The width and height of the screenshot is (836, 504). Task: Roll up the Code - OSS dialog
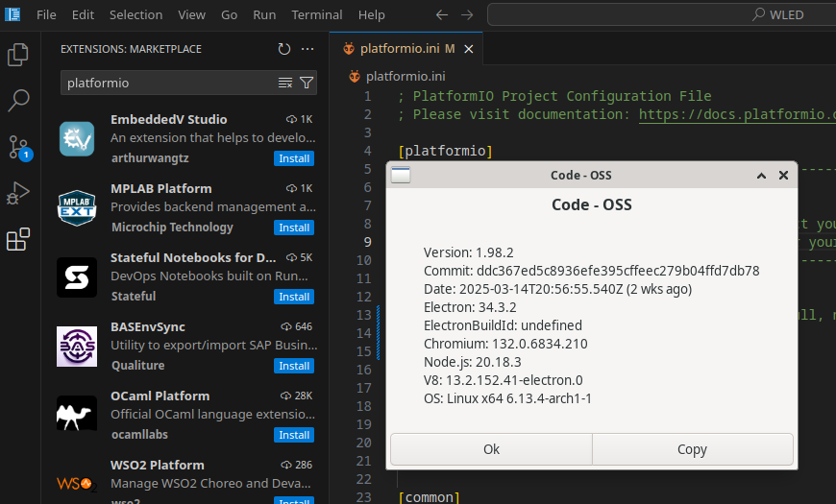761,176
